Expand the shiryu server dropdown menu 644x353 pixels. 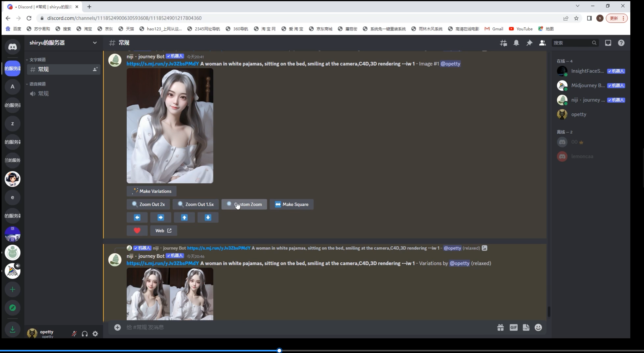(95, 43)
